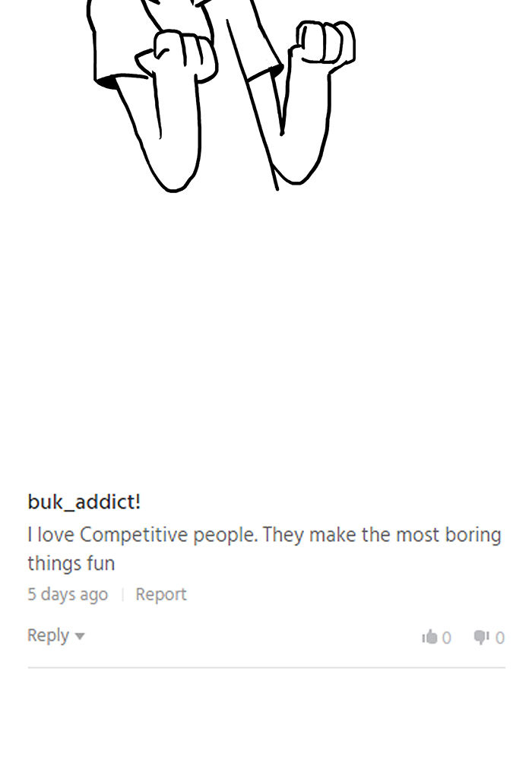Click the separator between timestamp and Report
The image size is (532, 760).
point(122,594)
